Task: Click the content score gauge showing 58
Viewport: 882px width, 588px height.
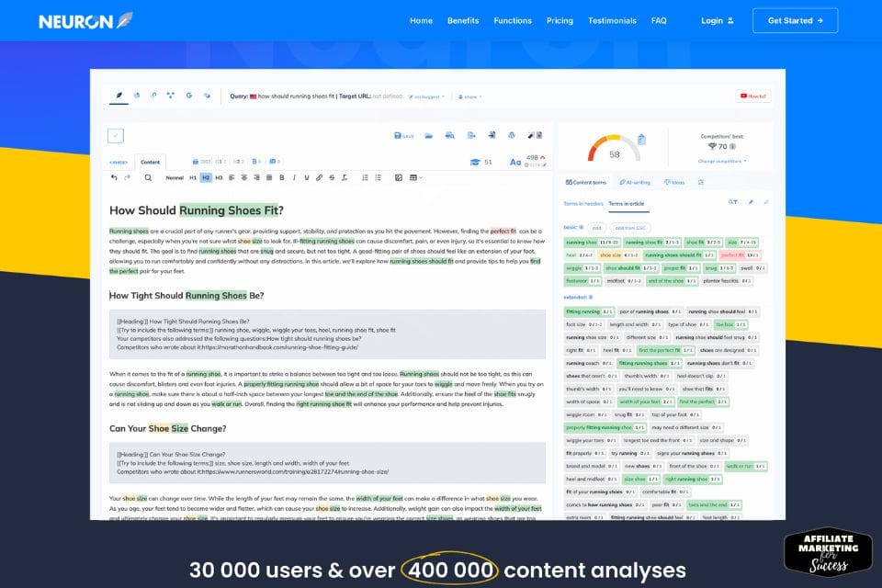Action: pos(615,148)
